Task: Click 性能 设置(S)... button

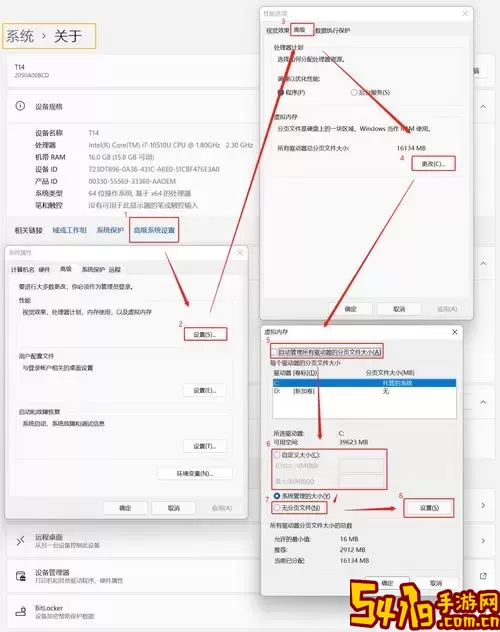Action: pos(205,335)
